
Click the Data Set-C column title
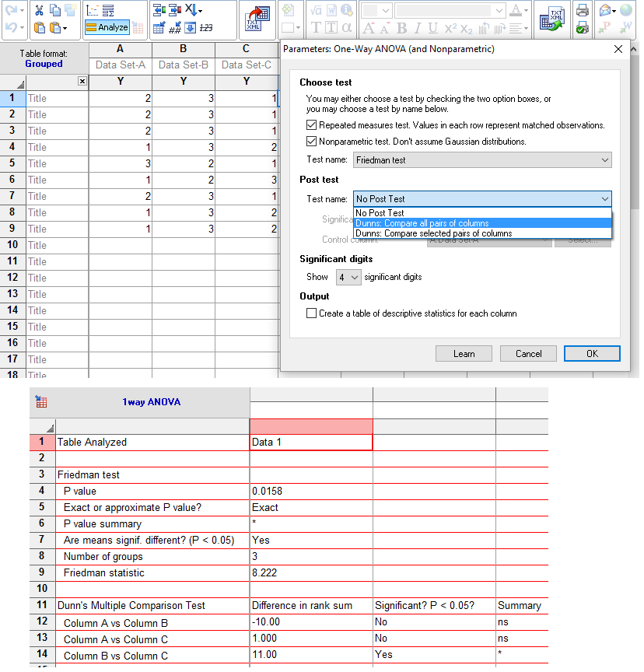(x=247, y=65)
